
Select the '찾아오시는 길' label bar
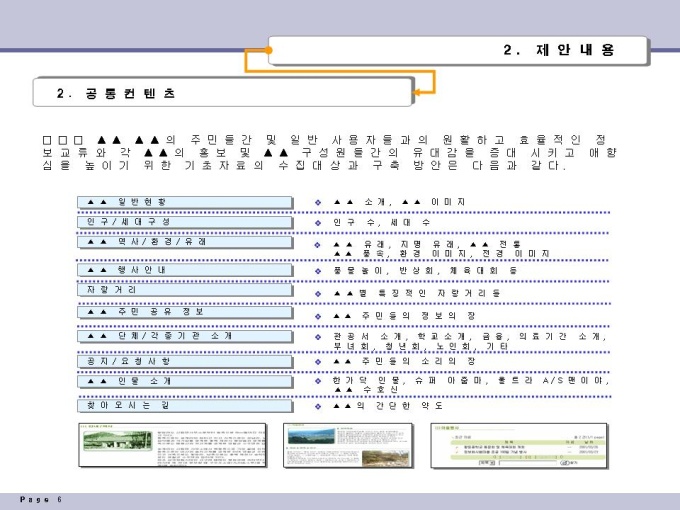pos(185,406)
